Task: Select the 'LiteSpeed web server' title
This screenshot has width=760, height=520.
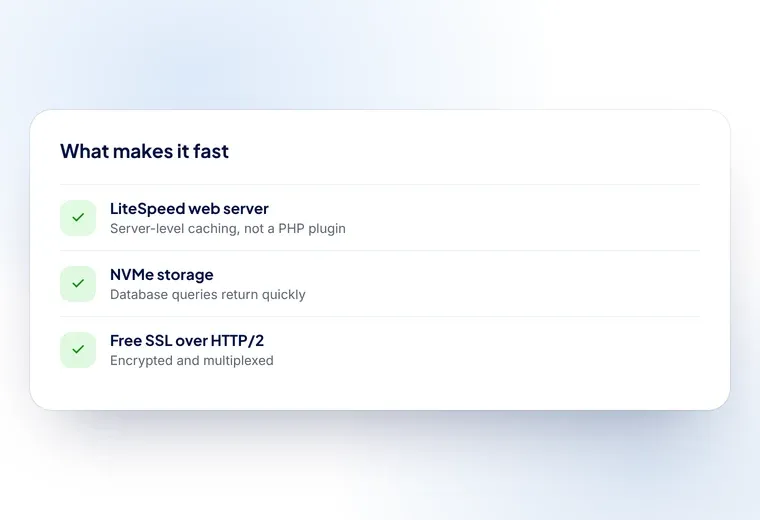Action: (x=189, y=208)
